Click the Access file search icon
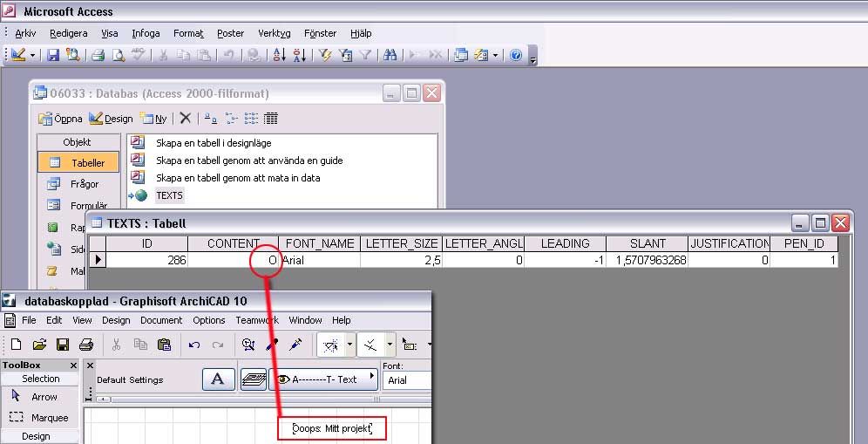Screen dimensions: 868x444 pos(73,55)
